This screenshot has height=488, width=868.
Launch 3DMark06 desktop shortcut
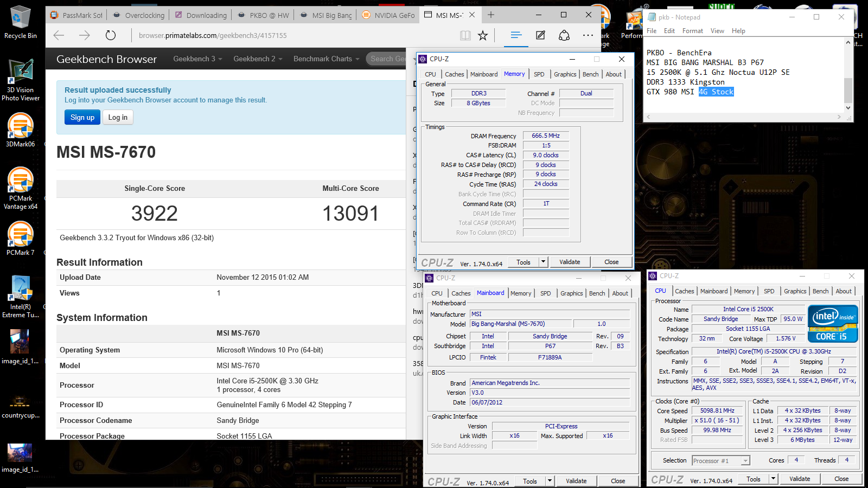click(x=20, y=130)
